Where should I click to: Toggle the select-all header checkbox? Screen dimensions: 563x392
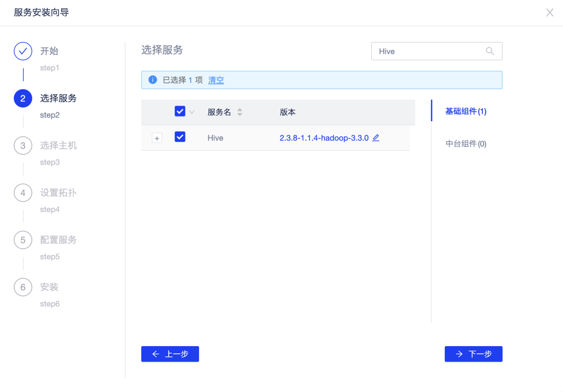pyautogui.click(x=180, y=111)
